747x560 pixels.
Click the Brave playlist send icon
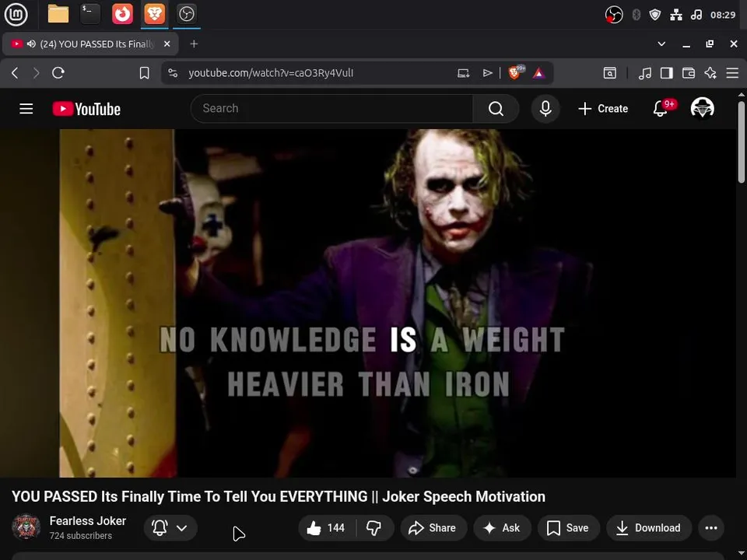point(487,73)
